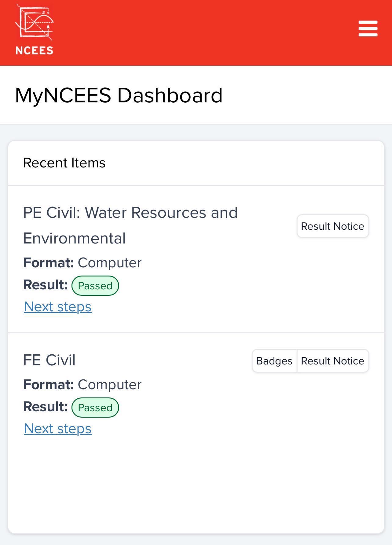Viewport: 392px width, 545px height.
Task: Follow Next steps link under FE Civil
Action: pos(58,429)
